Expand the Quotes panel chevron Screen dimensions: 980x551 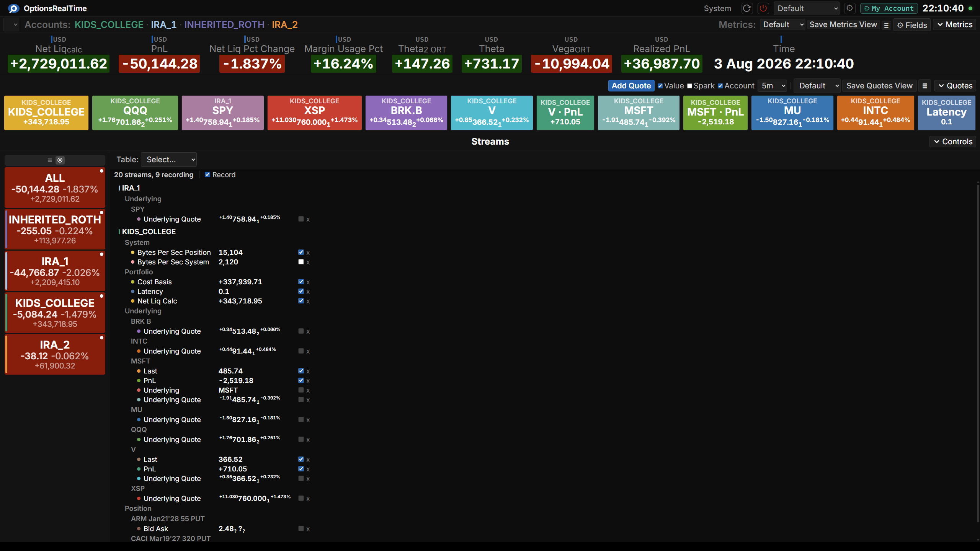(x=955, y=86)
